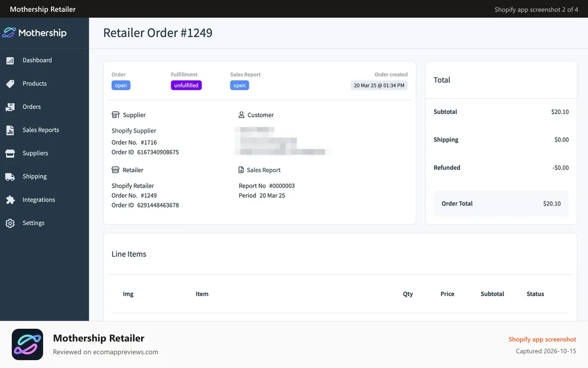The width and height of the screenshot is (588, 368).
Task: Click the store icon beside Supplier heading
Action: click(x=116, y=115)
